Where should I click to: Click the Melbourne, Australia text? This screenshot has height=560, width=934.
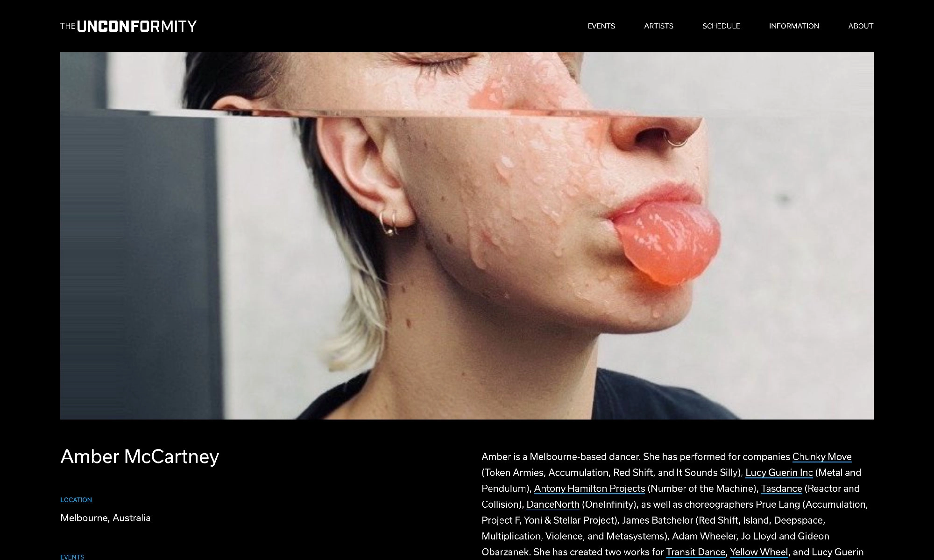[x=105, y=518]
